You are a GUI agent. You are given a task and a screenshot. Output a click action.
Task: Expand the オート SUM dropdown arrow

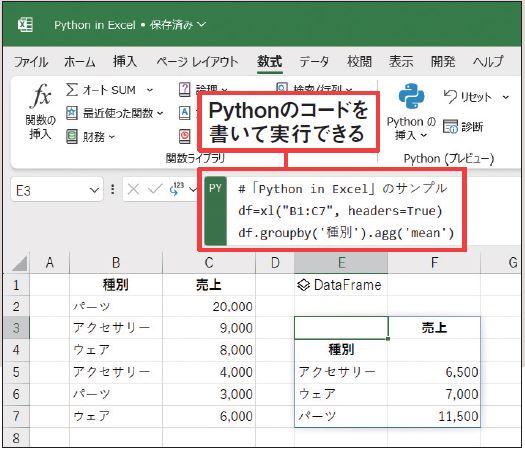[150, 90]
